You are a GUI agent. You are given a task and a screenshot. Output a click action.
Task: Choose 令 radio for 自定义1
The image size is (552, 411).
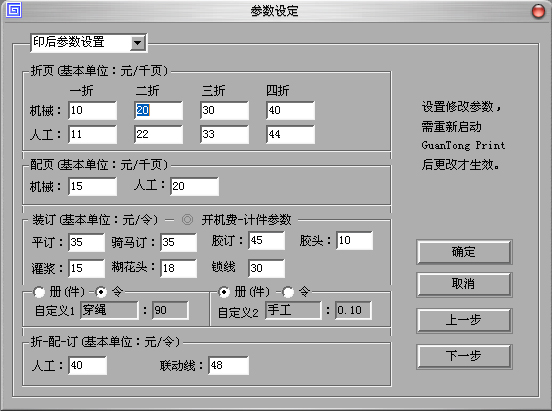pyautogui.click(x=101, y=292)
